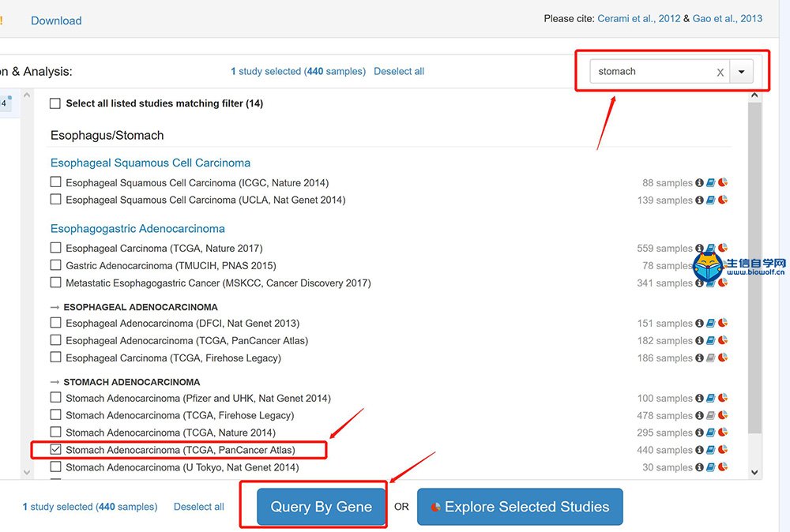Image resolution: width=790 pixels, height=532 pixels.
Task: Open info icon for UCLA Nat Genet 2014
Action: point(699,200)
